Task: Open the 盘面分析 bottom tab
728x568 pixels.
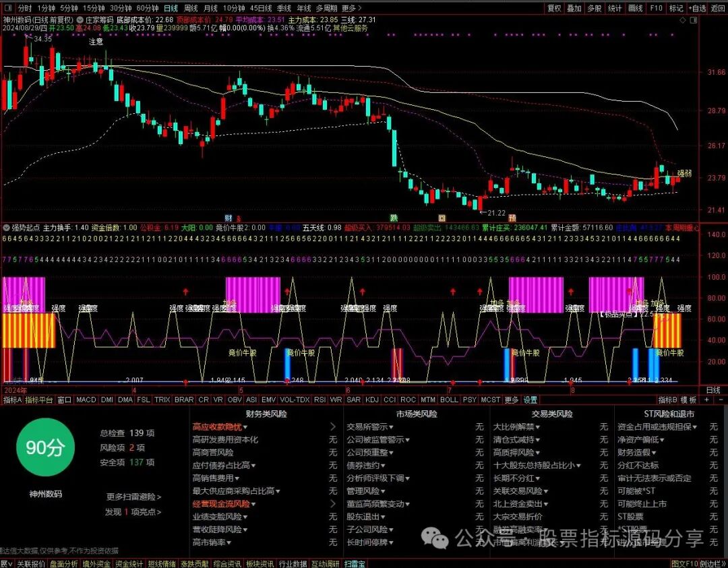Action: pos(64,564)
